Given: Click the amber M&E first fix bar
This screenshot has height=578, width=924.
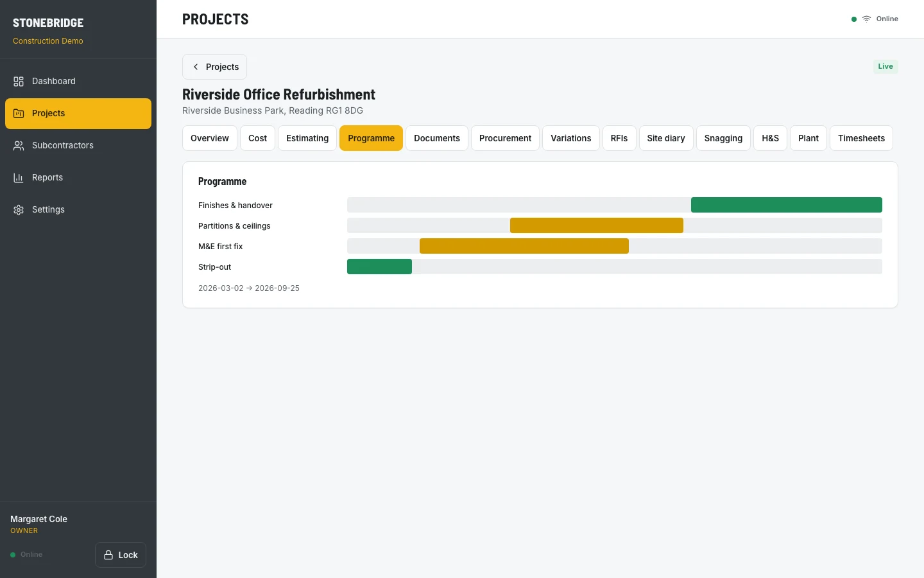Looking at the screenshot, I should tap(524, 246).
